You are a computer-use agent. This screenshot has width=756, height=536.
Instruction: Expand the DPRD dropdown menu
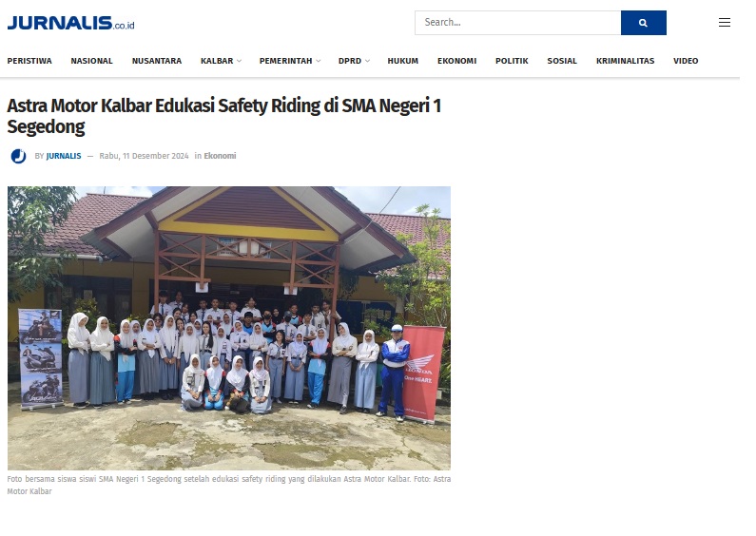[354, 61]
